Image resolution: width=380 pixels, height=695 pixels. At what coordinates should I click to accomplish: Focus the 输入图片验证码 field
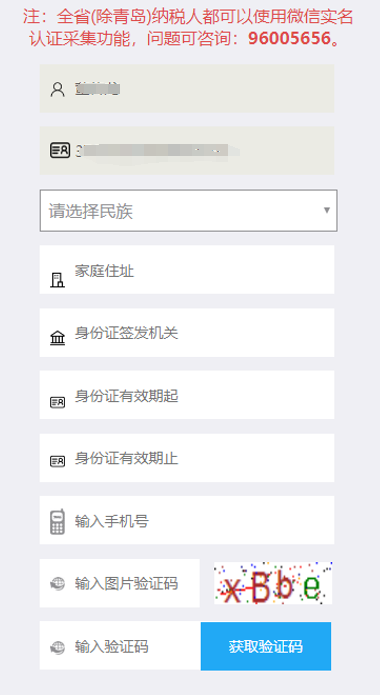pos(120,583)
